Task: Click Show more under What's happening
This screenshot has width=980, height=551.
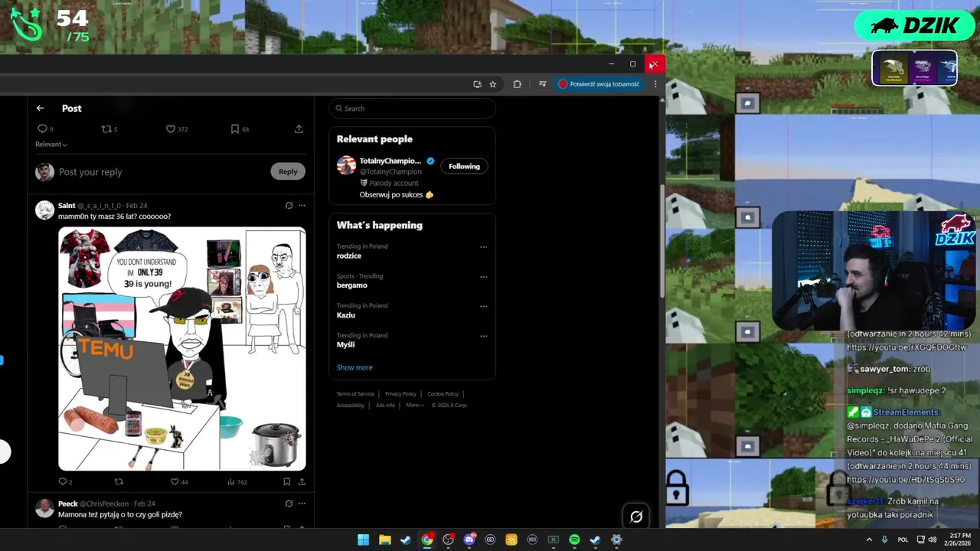Action: 354,367
